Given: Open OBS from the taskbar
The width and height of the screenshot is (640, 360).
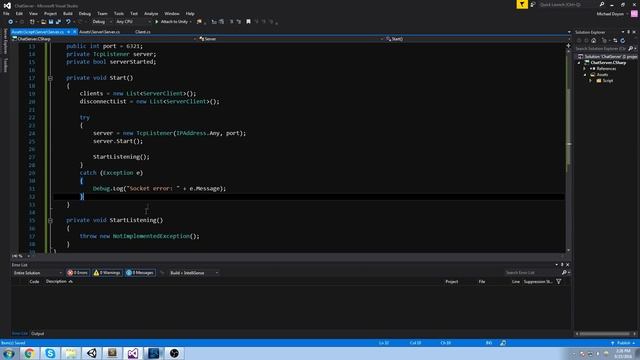Looking at the screenshot, I should pyautogui.click(x=174, y=353).
